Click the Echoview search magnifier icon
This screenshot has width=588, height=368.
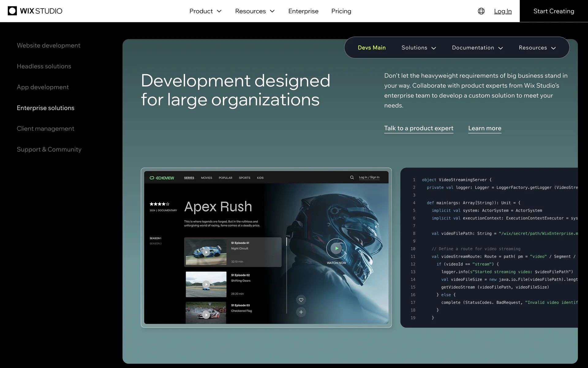pos(352,178)
